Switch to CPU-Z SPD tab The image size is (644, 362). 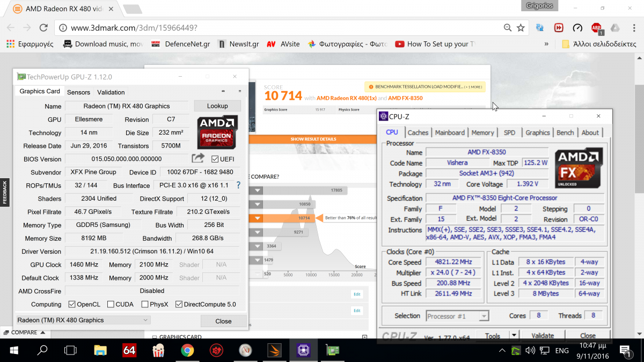[x=509, y=132]
